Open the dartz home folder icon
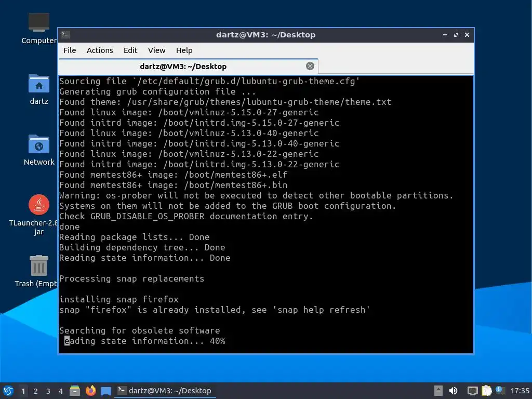 [38, 89]
